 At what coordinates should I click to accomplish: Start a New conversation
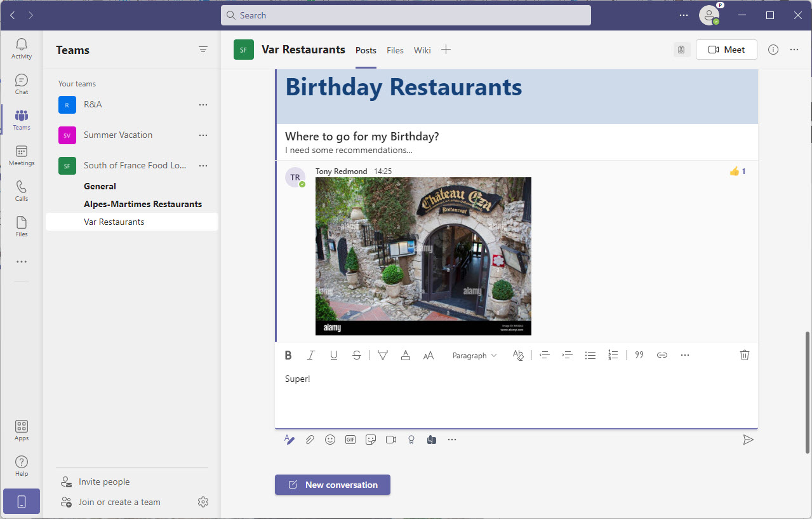(x=332, y=485)
